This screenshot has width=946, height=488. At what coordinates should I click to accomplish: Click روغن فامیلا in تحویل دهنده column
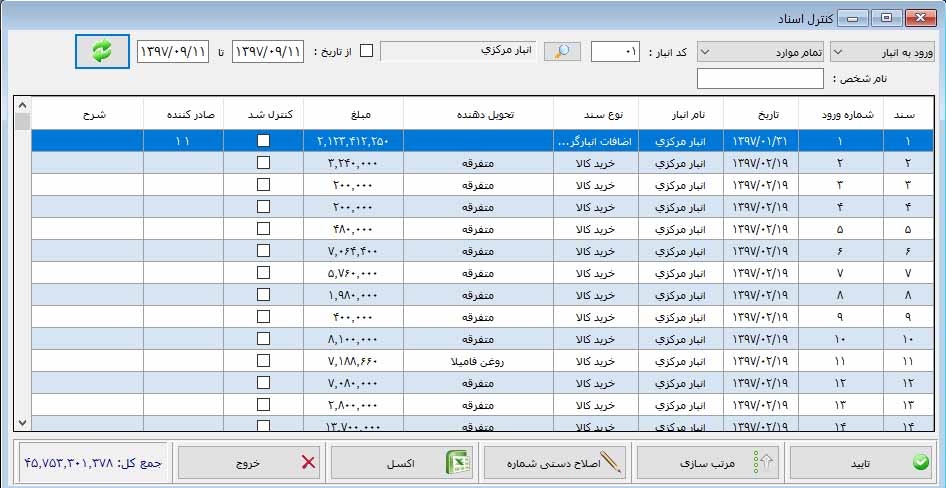tap(478, 361)
